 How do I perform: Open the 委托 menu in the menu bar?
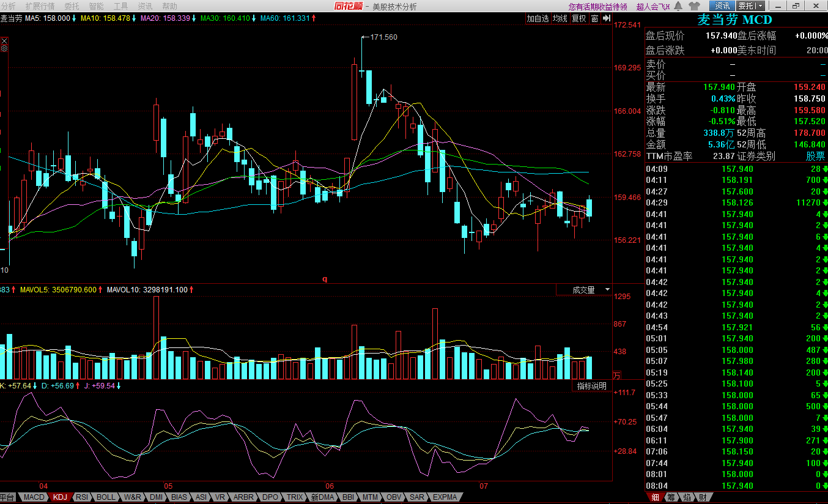[x=72, y=6]
